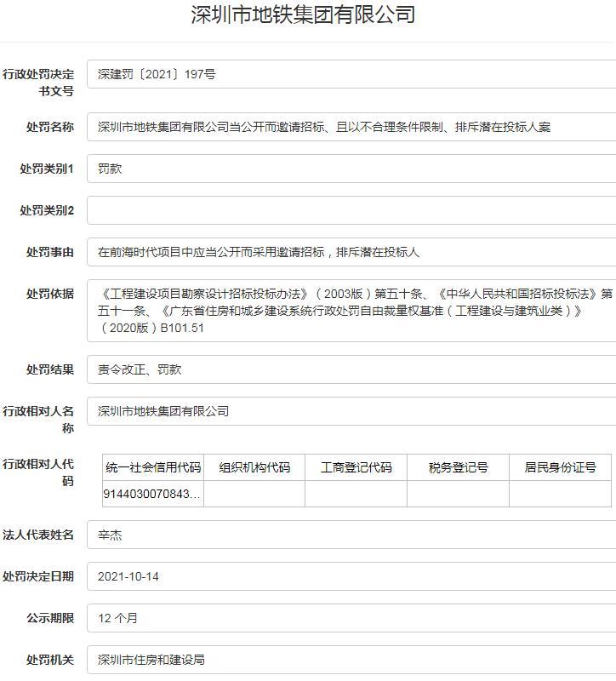This screenshot has height=681, width=616.
Task: Click the 处罚依据 multi-line text area
Action: 351,311
